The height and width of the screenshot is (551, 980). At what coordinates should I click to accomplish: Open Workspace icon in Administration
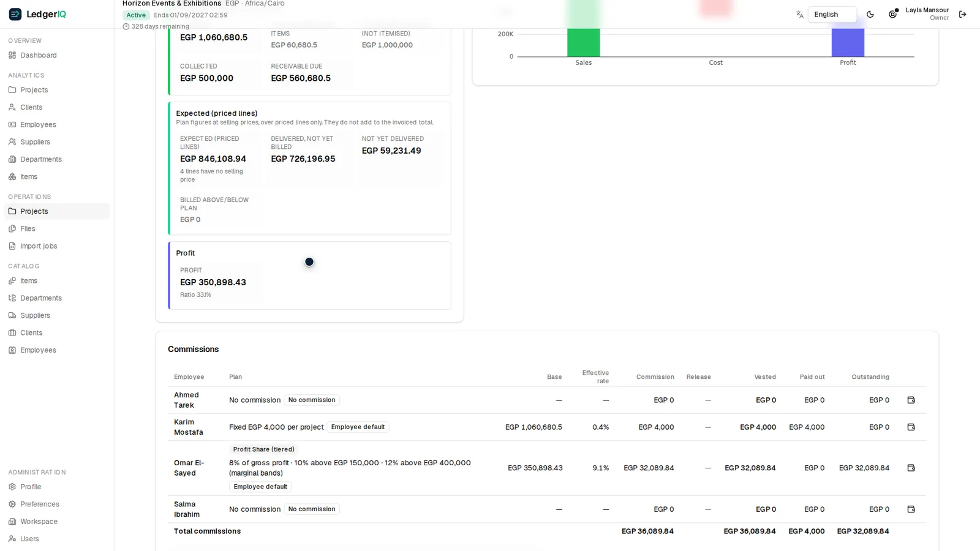tap(12, 522)
